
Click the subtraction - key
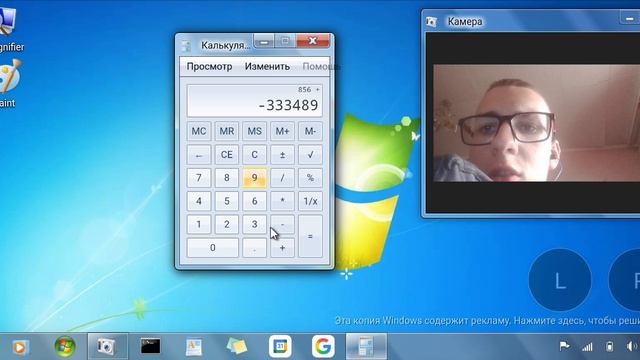282,224
